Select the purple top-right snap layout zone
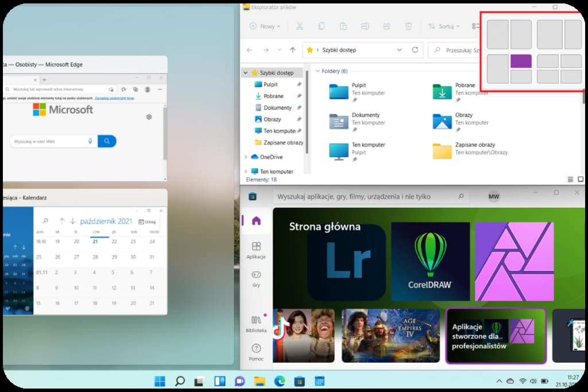Screen dimensions: 588x392 point(521,61)
